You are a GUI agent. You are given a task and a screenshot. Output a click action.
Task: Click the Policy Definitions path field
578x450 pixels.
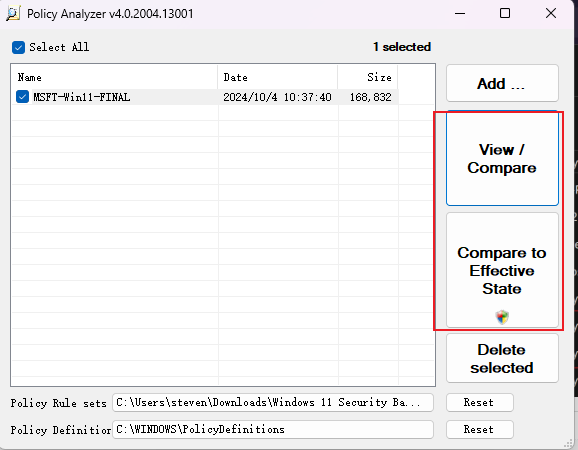(x=273, y=429)
